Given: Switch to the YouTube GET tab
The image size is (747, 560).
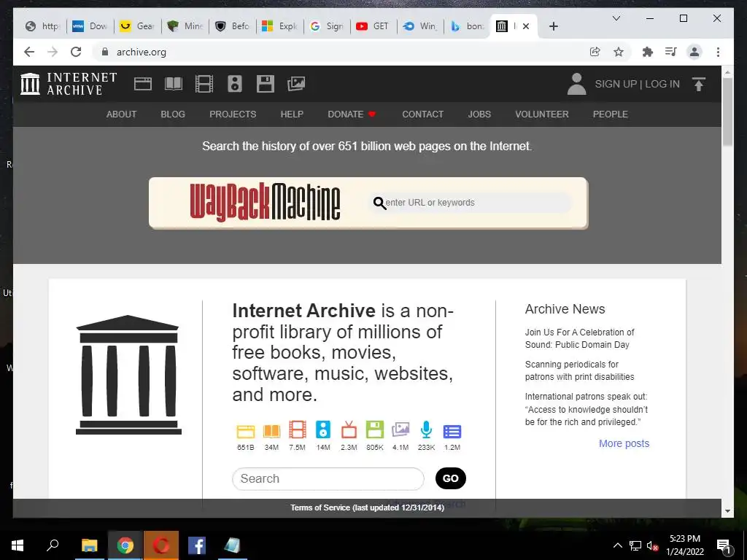Looking at the screenshot, I should [373, 26].
